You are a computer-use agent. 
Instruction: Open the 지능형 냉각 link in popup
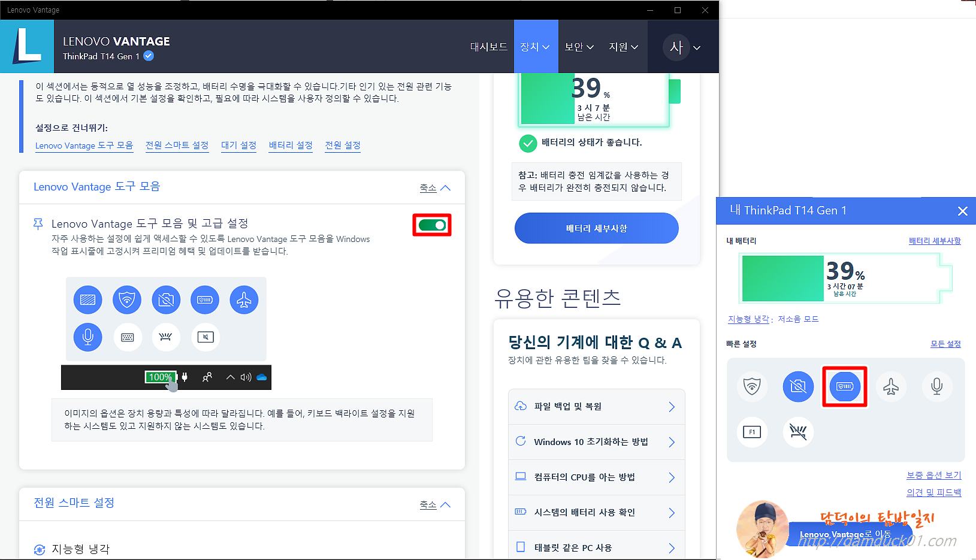click(748, 319)
